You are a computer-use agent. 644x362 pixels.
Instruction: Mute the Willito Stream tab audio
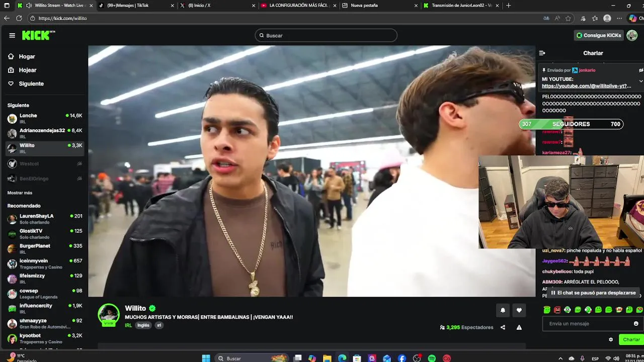[x=29, y=6]
